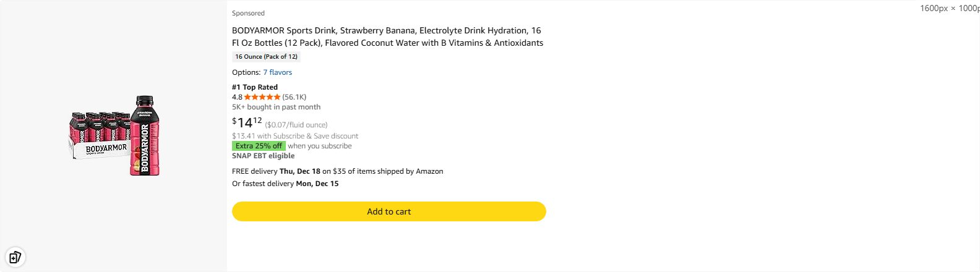Click the 5K+ bought in past month text
Image resolution: width=980 pixels, height=272 pixels.
click(x=276, y=107)
